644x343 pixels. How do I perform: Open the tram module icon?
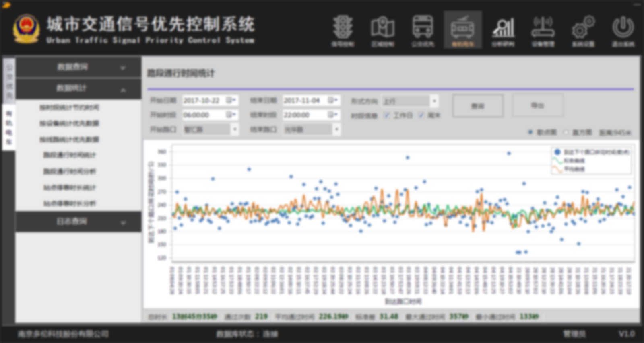462,31
